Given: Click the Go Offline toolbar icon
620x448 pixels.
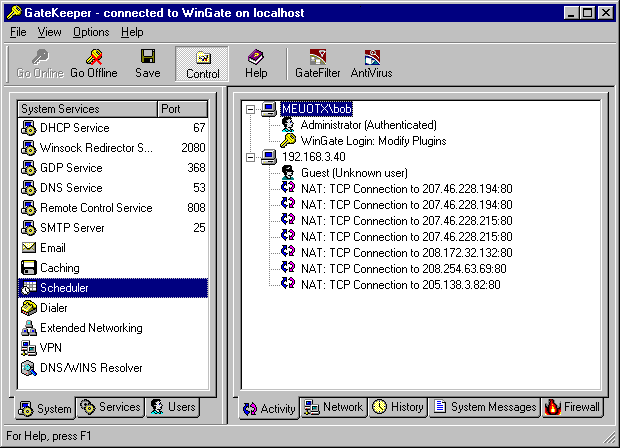Looking at the screenshot, I should click(x=94, y=57).
